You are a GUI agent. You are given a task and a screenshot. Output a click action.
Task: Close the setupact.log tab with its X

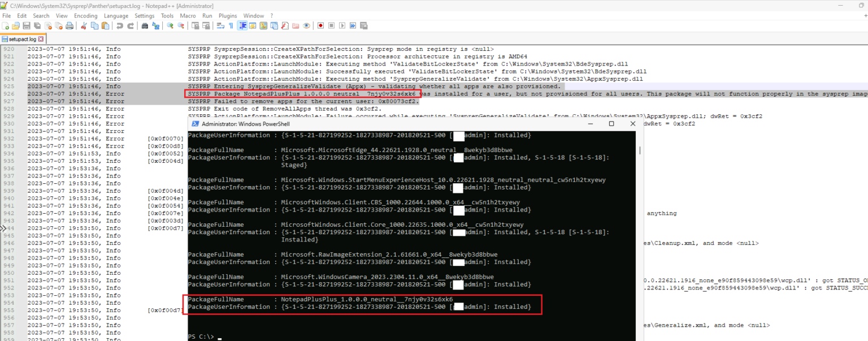coord(41,39)
